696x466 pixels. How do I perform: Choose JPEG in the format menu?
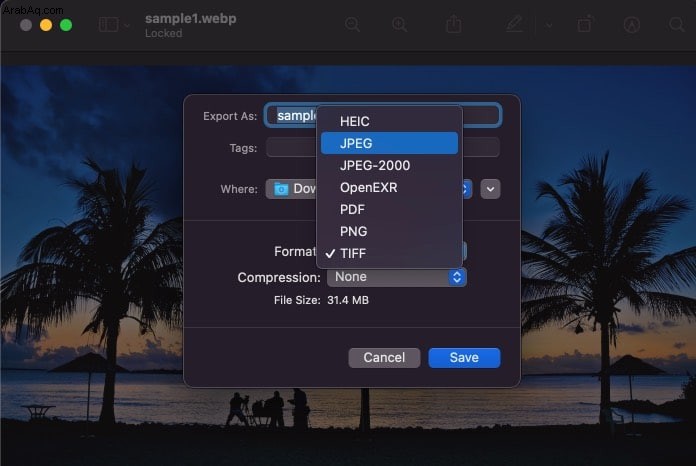click(389, 143)
